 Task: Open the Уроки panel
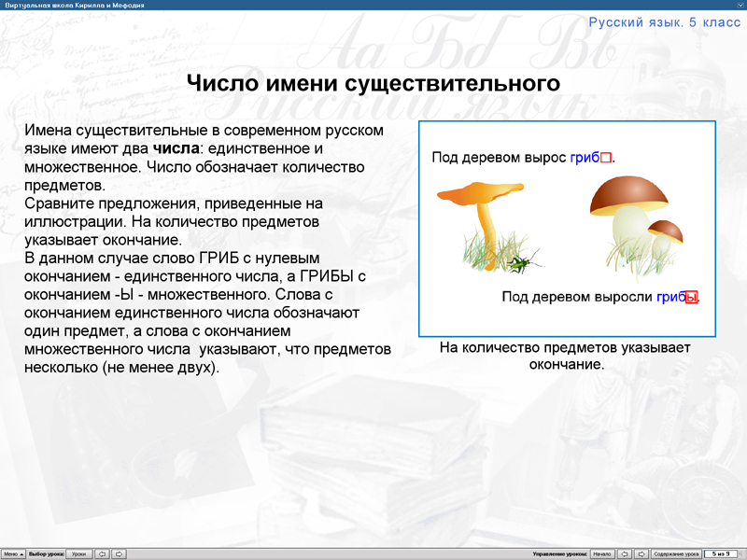click(79, 553)
